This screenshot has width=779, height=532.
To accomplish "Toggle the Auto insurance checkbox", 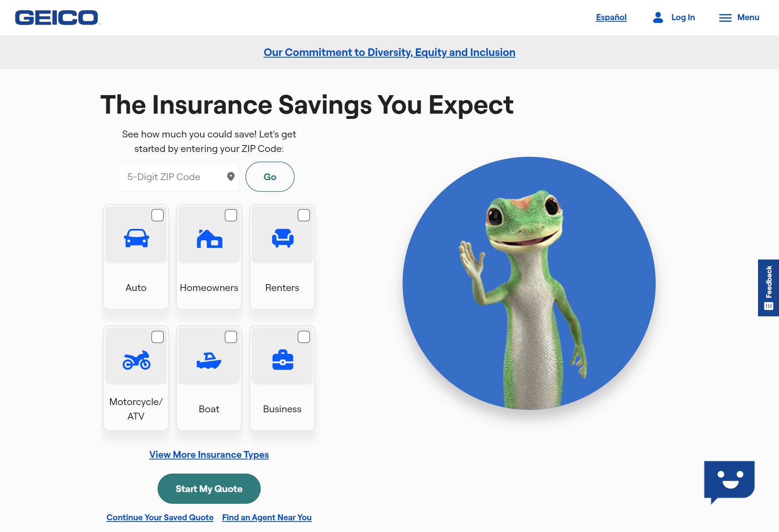I will 157,215.
